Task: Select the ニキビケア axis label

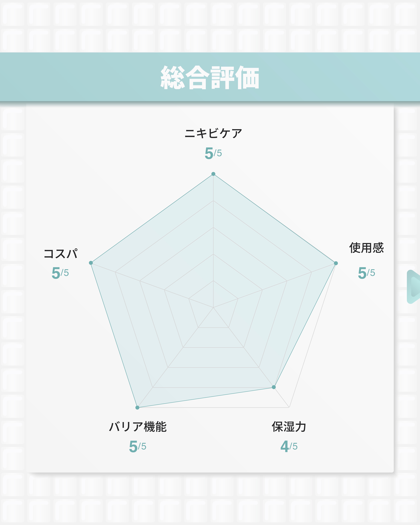Action: tap(213, 133)
